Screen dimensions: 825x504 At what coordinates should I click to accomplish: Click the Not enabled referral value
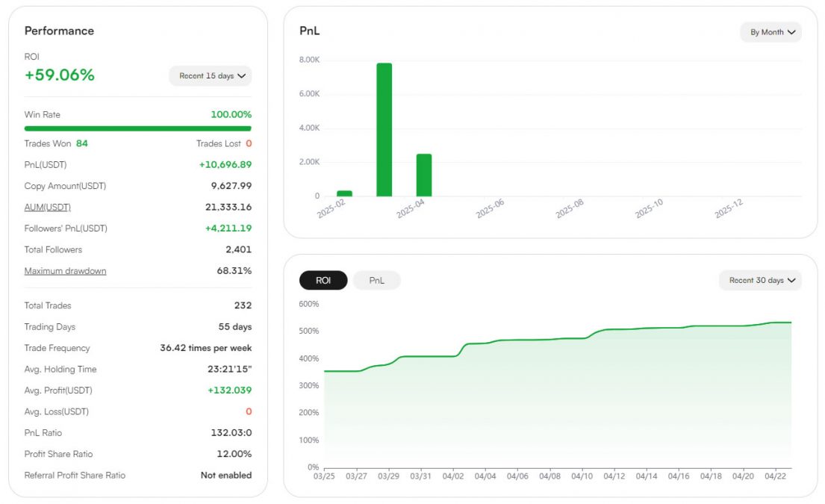coord(226,475)
